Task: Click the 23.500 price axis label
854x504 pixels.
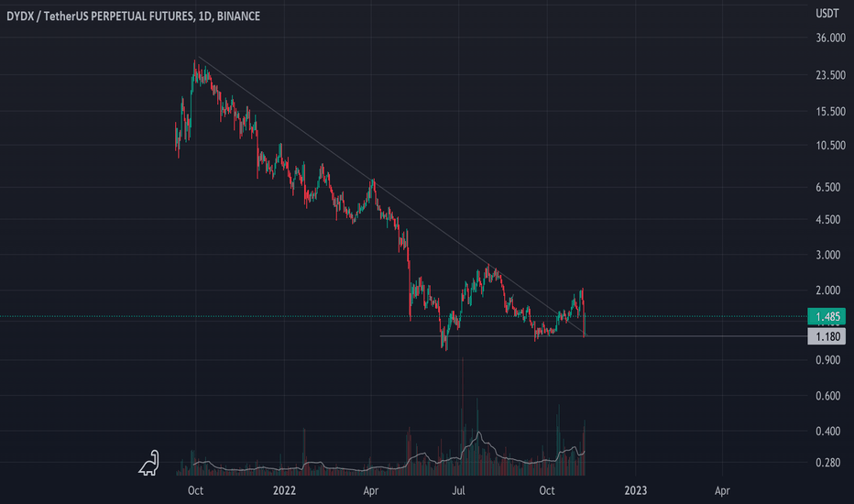Action: pyautogui.click(x=830, y=75)
